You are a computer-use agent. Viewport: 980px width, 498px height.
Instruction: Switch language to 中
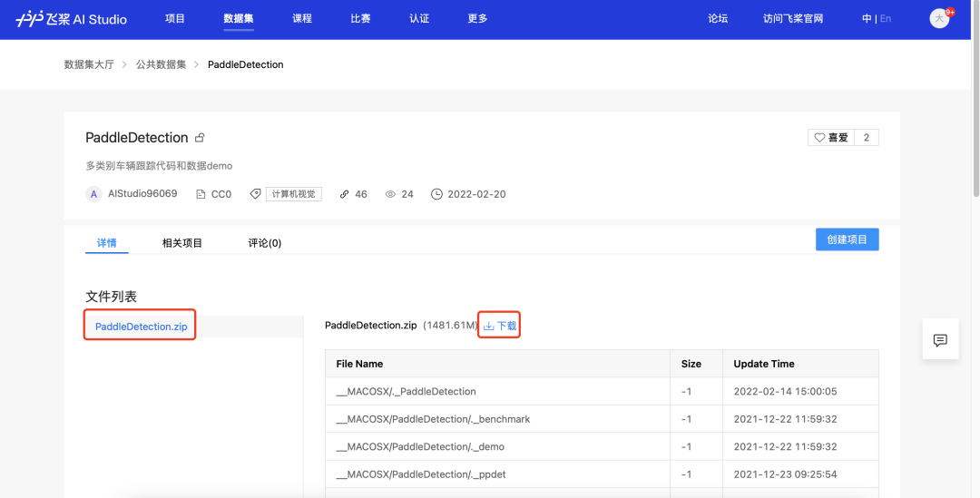tap(867, 19)
